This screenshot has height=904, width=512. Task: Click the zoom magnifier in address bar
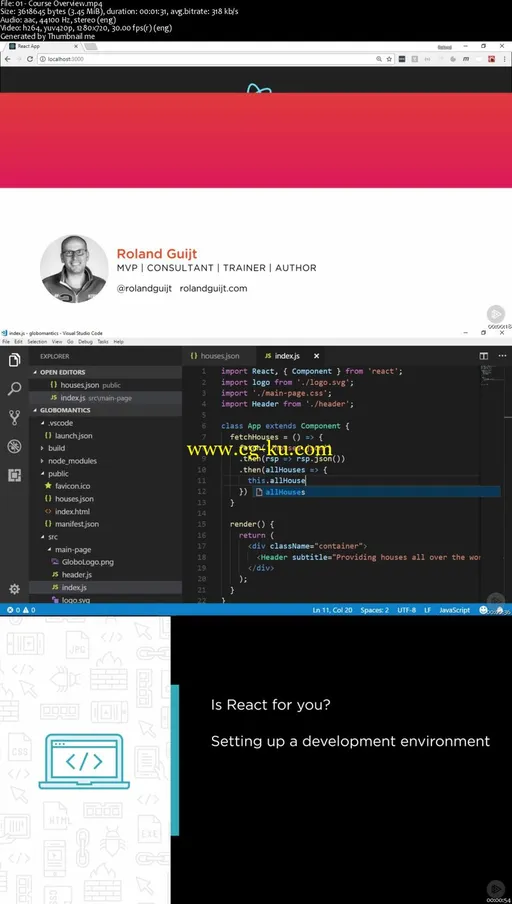379,59
